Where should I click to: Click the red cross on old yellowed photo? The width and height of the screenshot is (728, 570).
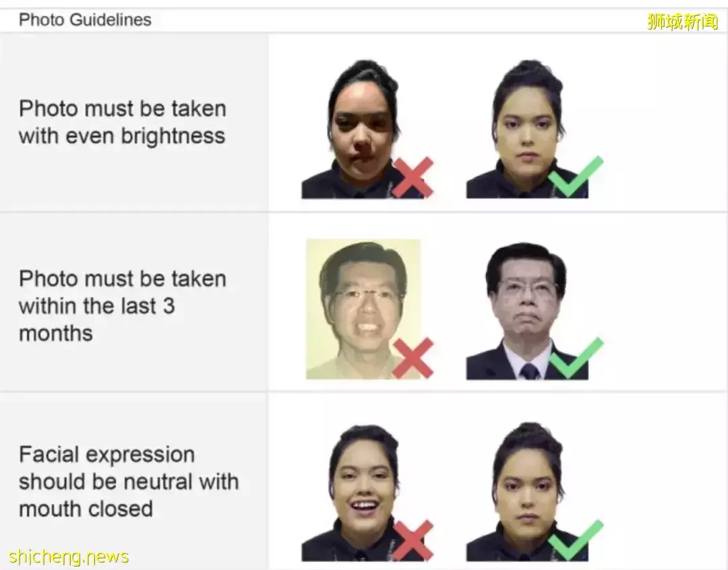(413, 358)
